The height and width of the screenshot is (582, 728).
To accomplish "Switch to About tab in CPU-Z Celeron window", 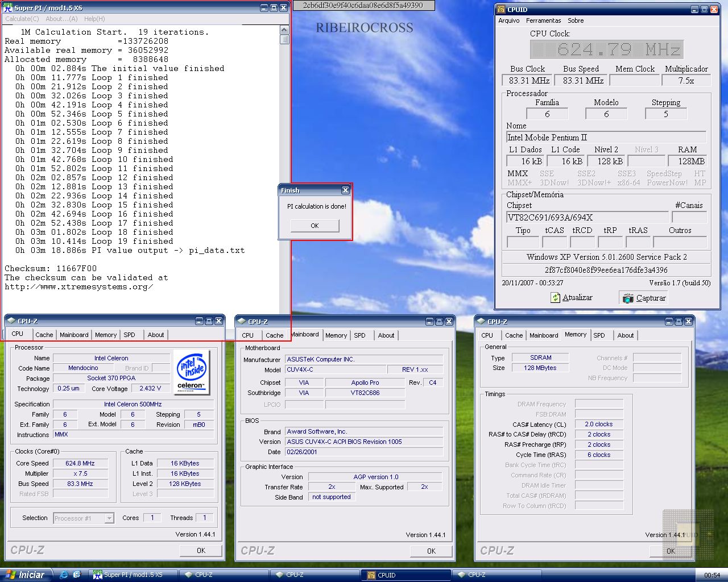I will tap(156, 335).
